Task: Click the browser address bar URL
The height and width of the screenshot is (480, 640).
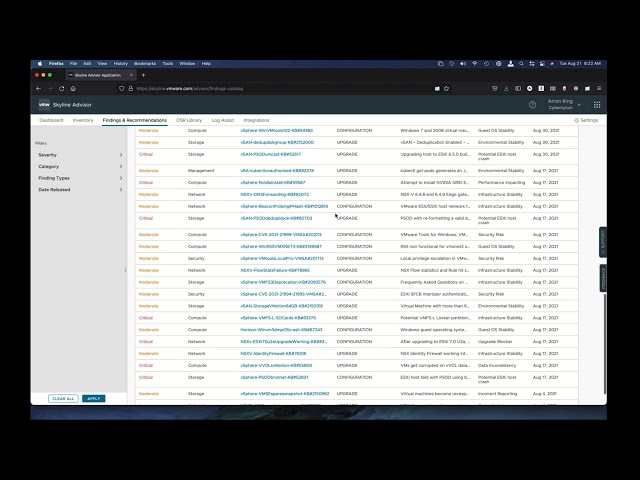Action: click(x=190, y=89)
